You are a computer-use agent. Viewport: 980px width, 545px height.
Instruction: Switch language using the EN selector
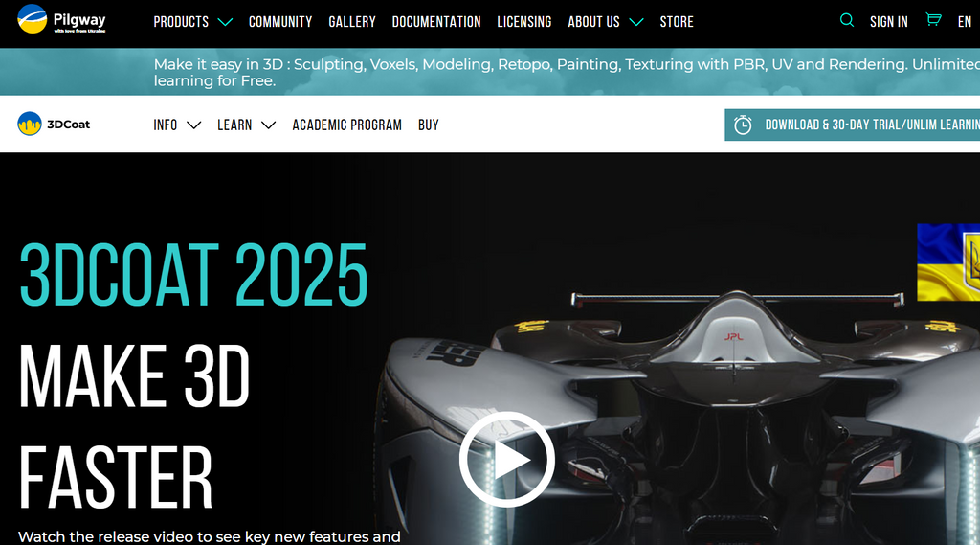(964, 21)
